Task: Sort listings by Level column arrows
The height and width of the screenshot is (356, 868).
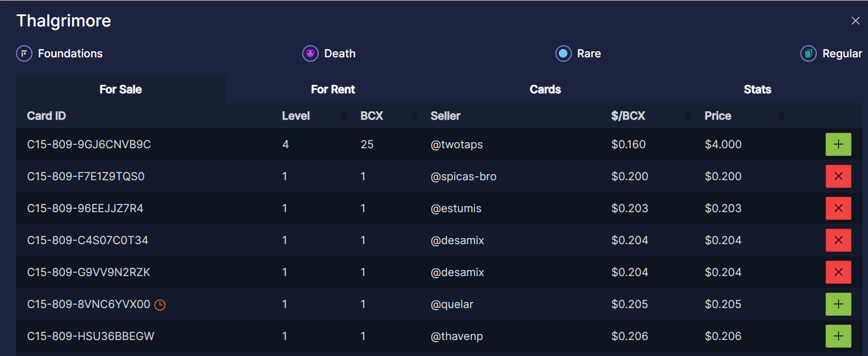Action: [x=344, y=116]
